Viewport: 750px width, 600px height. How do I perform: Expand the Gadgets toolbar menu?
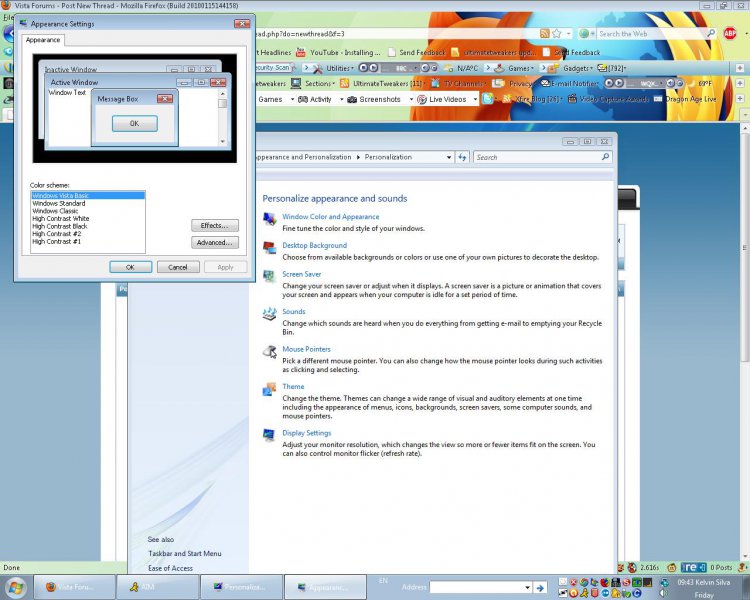click(570, 68)
